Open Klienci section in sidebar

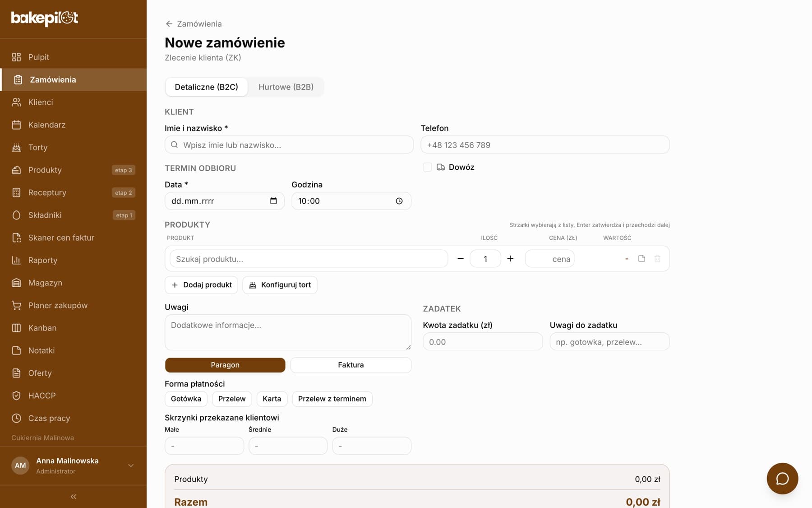pos(74,102)
